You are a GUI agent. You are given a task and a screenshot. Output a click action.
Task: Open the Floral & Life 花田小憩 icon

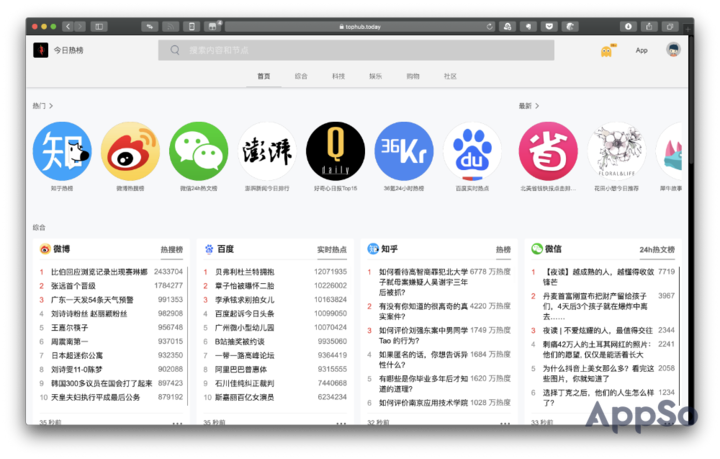click(x=617, y=151)
